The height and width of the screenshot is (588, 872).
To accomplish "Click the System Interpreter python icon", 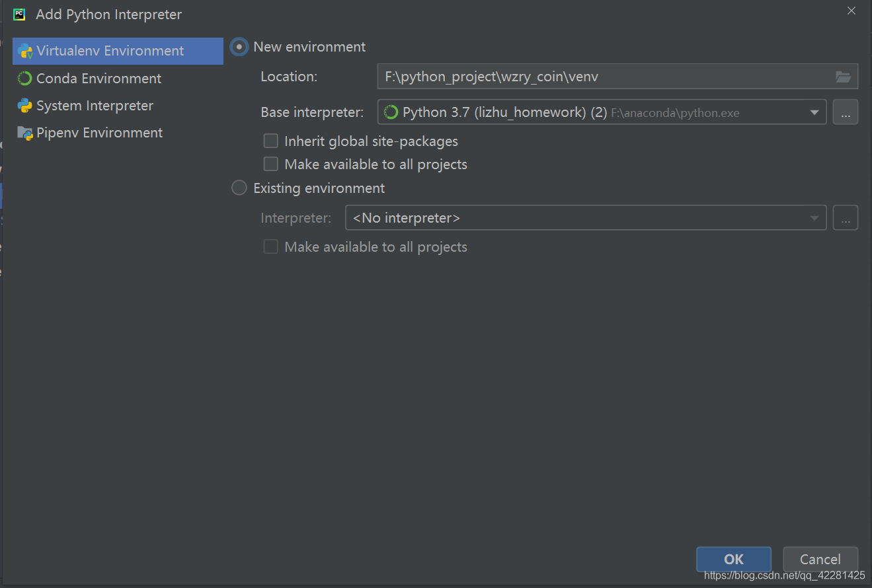I will coord(25,106).
